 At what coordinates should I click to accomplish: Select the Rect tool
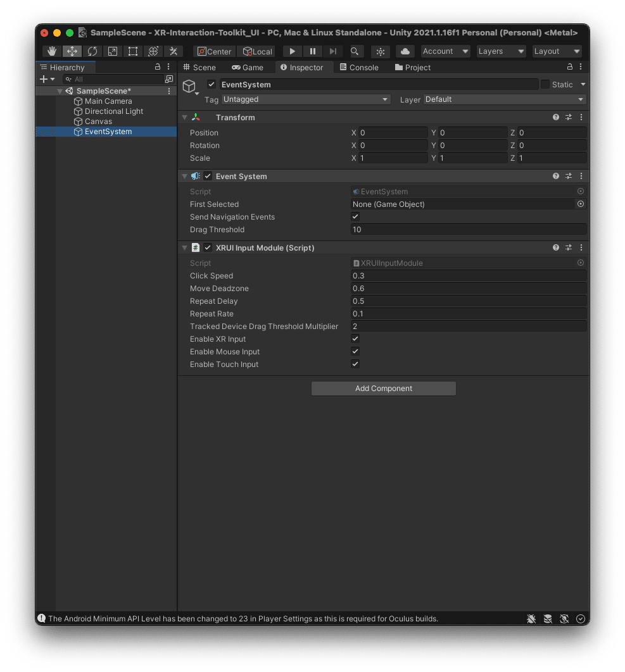point(133,51)
